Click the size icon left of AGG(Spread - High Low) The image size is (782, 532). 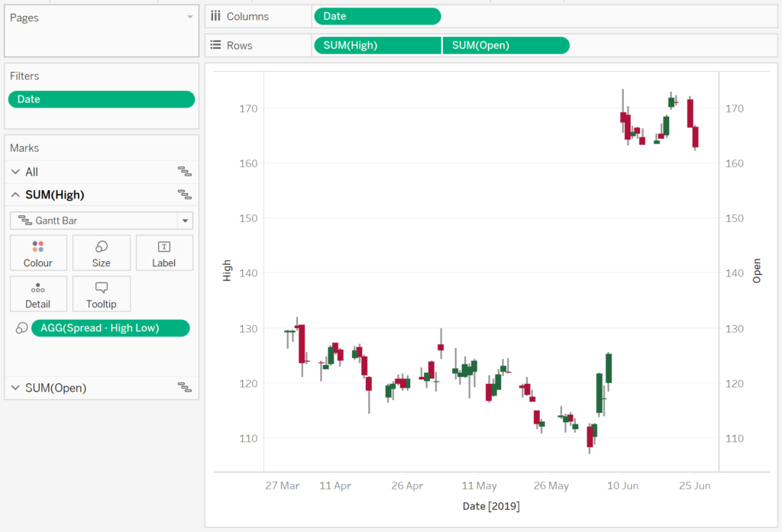(x=21, y=328)
